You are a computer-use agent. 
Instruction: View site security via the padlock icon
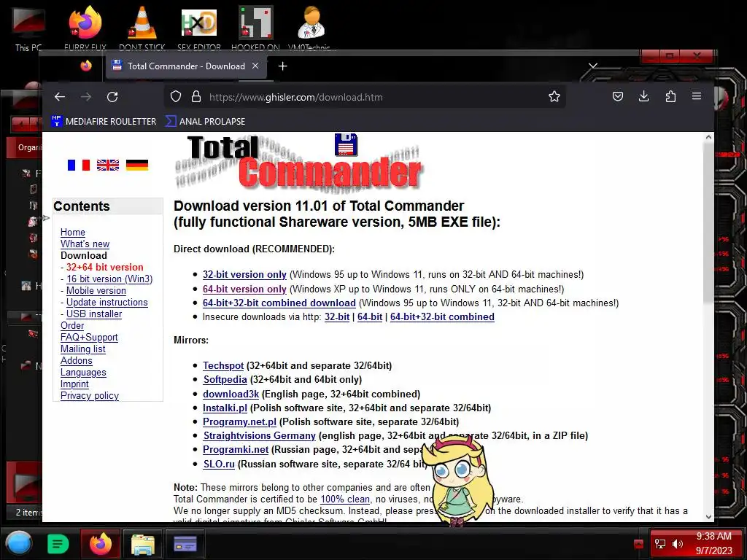tap(196, 97)
